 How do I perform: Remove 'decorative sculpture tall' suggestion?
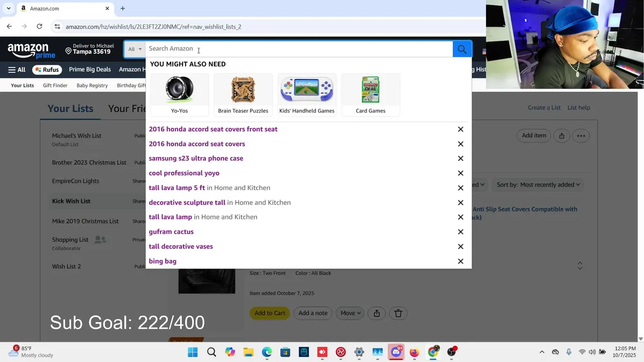point(460,203)
